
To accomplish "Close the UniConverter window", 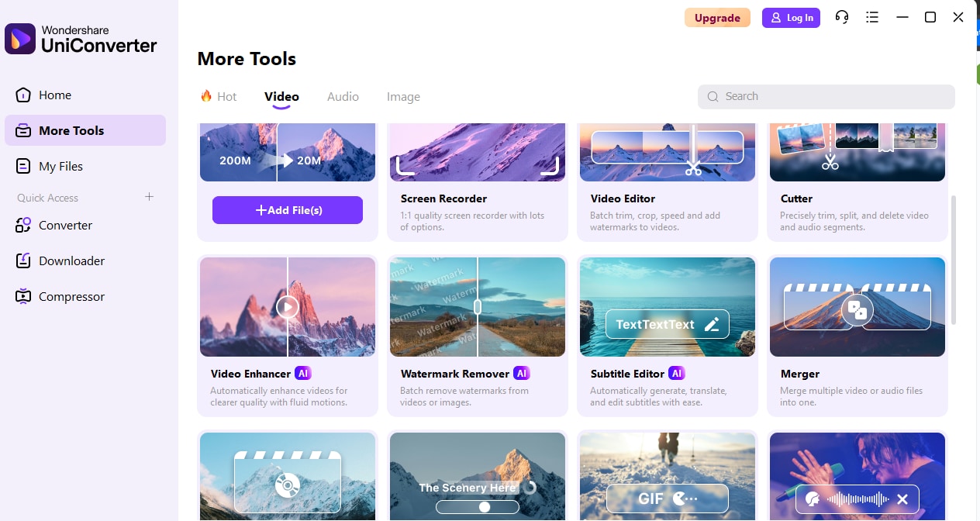I will [958, 17].
